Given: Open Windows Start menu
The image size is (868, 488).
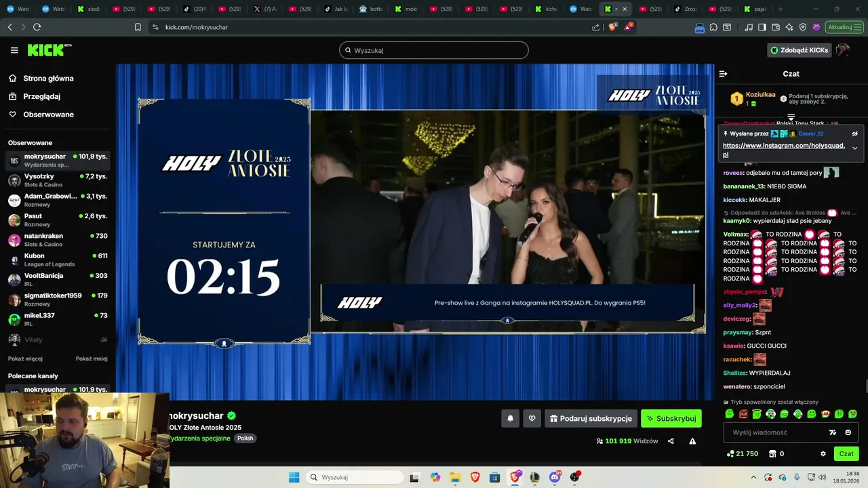Looking at the screenshot, I should pyautogui.click(x=294, y=477).
